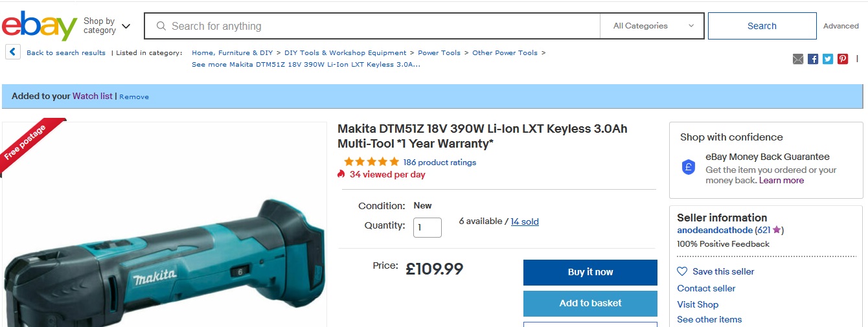Share the listing on Twitter

(828, 59)
